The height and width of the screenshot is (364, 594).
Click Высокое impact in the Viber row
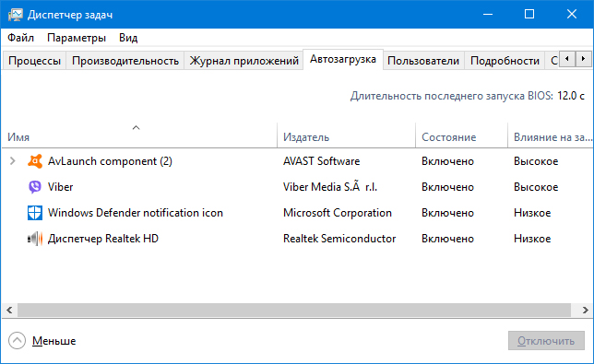click(536, 187)
